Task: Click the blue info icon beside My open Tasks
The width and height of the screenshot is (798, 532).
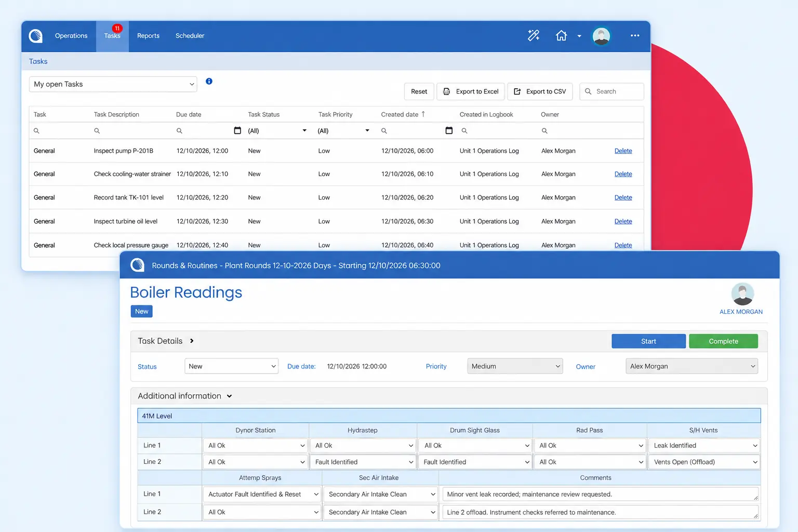Action: (x=209, y=81)
